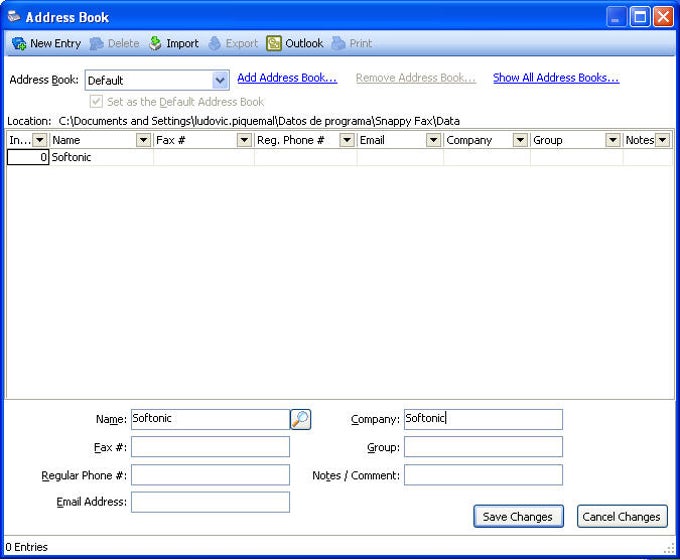Click the Location path text
The image size is (680, 560).
(x=259, y=121)
